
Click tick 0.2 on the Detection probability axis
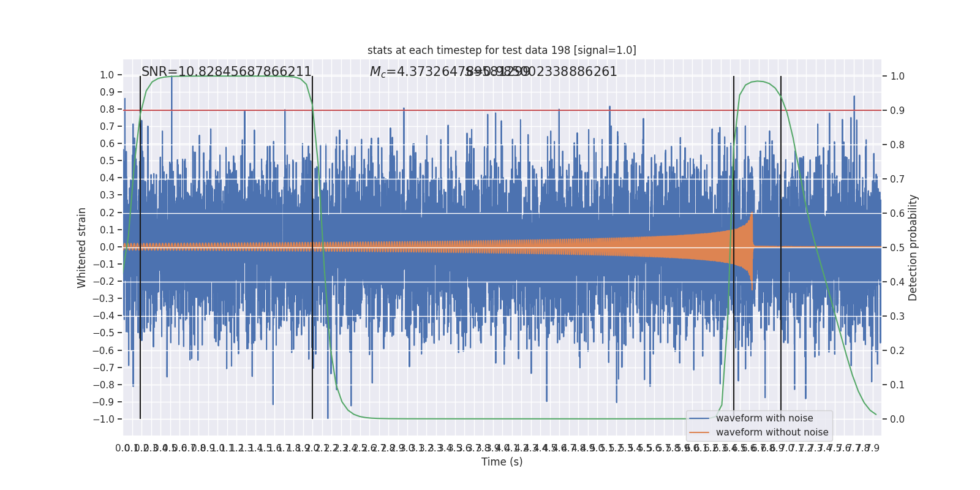[897, 351]
